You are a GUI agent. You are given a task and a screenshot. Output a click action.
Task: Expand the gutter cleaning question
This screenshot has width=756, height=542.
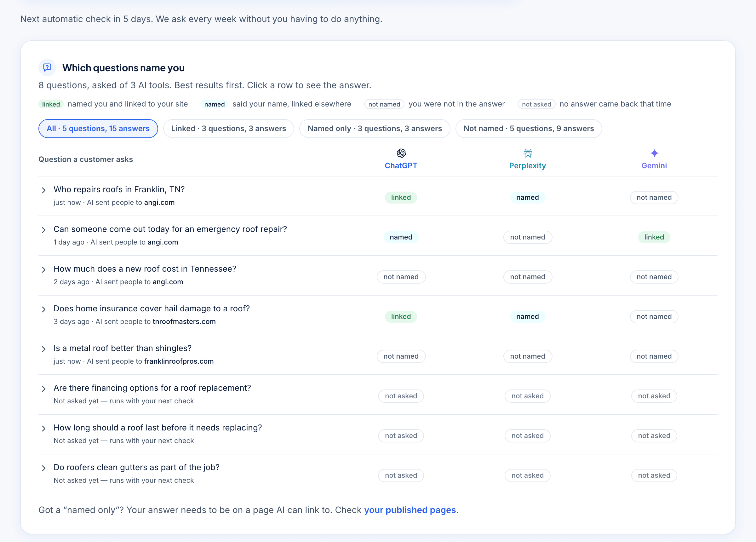coord(44,468)
